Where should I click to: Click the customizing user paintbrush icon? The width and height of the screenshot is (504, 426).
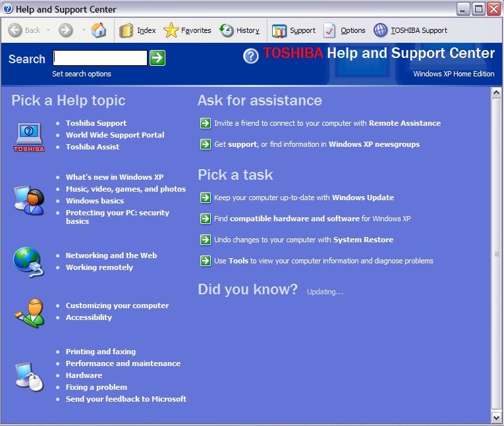30,313
